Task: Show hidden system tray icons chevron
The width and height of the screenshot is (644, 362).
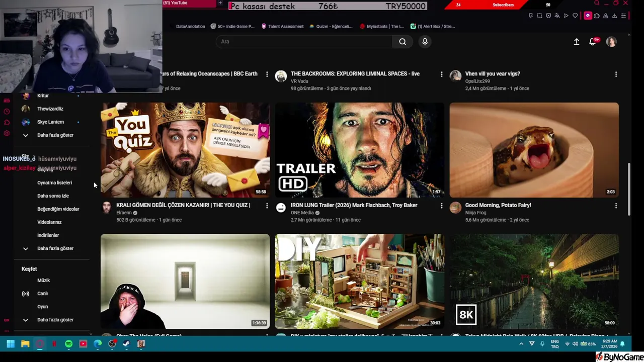Action: pos(521,344)
